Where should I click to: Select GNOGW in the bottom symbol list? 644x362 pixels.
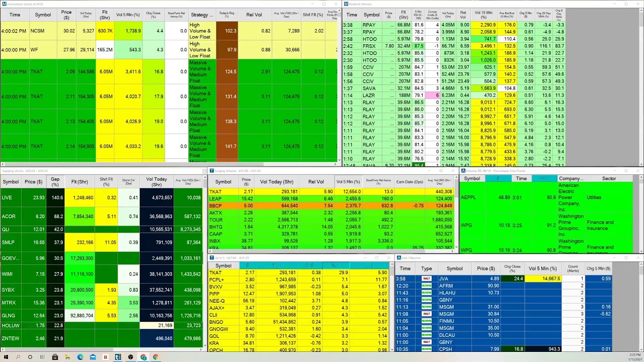tap(218, 329)
